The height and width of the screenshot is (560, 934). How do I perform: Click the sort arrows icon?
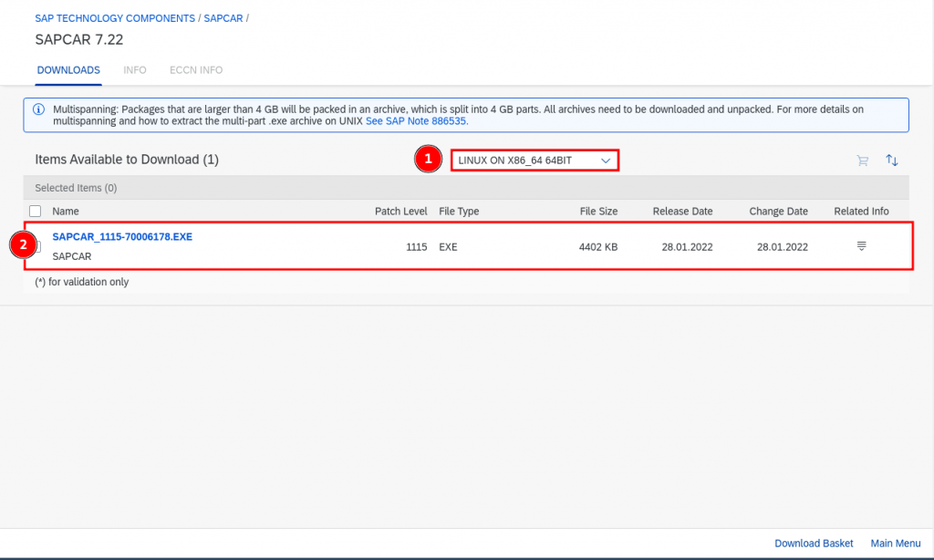892,161
